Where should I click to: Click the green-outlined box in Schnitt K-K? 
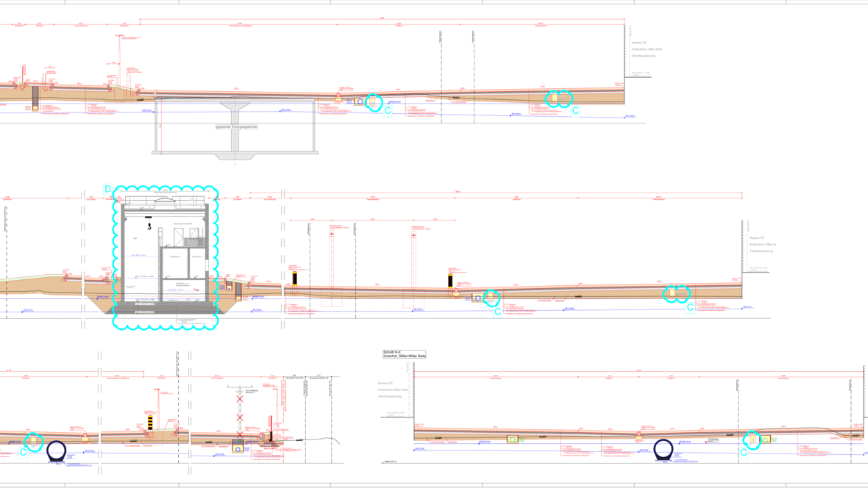click(x=513, y=439)
